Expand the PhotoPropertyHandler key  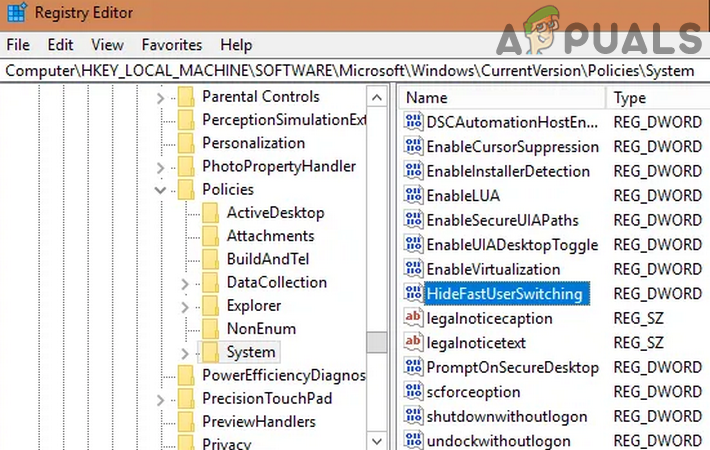tap(160, 168)
